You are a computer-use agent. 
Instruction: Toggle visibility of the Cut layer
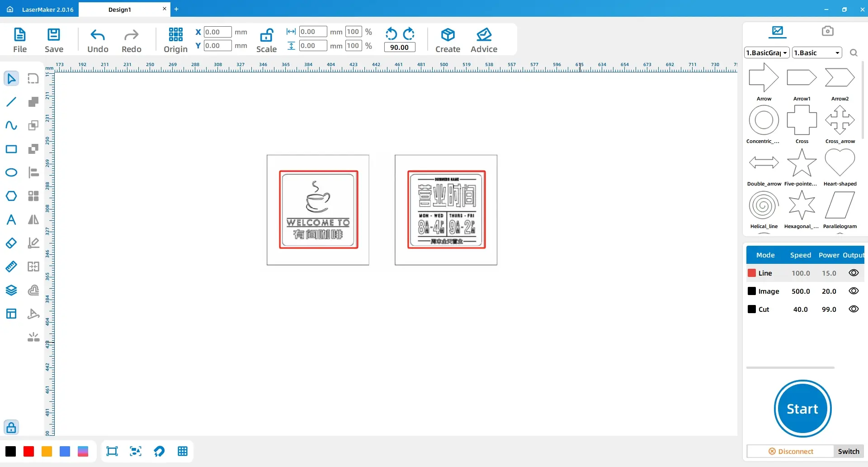tap(854, 309)
